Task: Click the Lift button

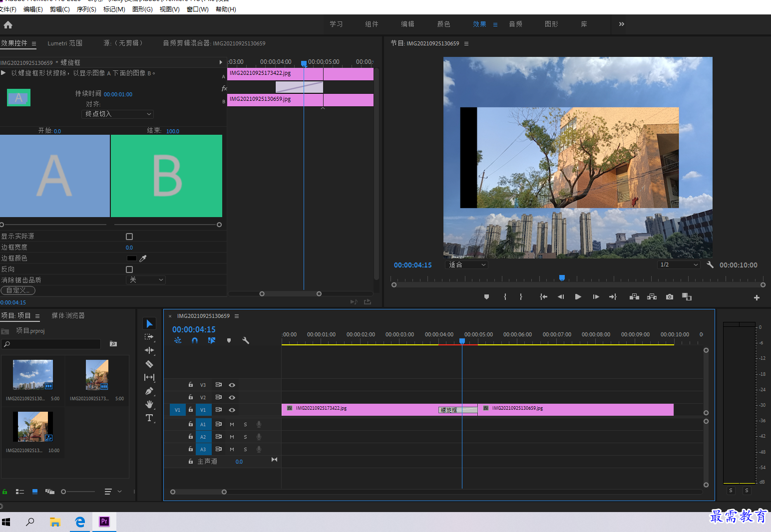Action: (634, 297)
